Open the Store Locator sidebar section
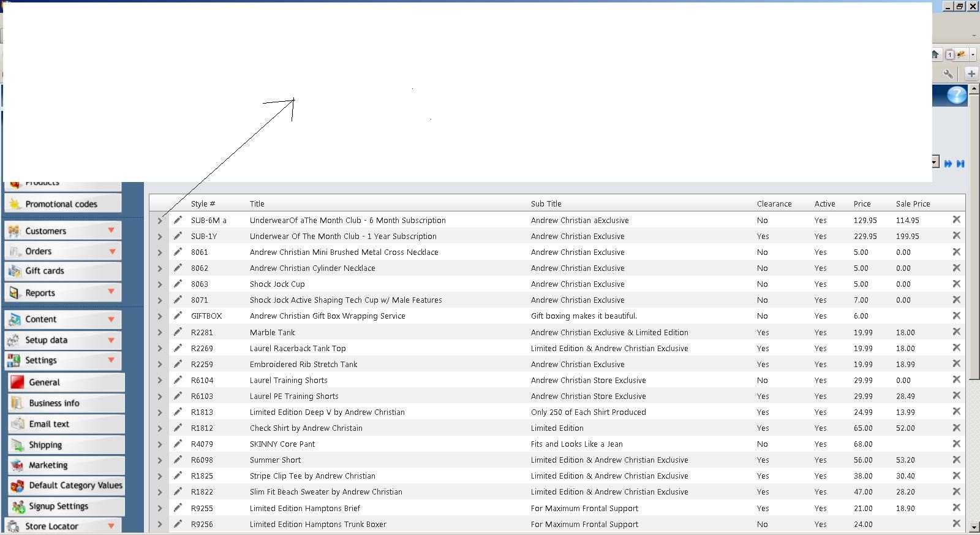 62,526
